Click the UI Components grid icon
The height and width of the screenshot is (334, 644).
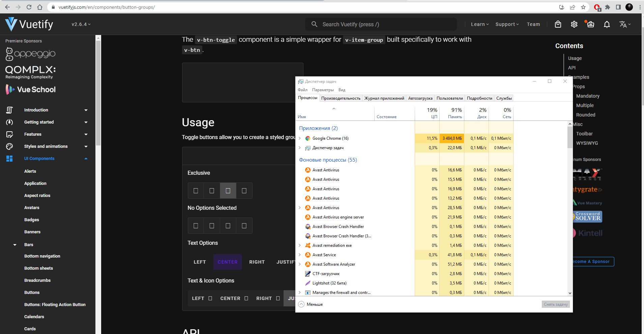click(9, 159)
